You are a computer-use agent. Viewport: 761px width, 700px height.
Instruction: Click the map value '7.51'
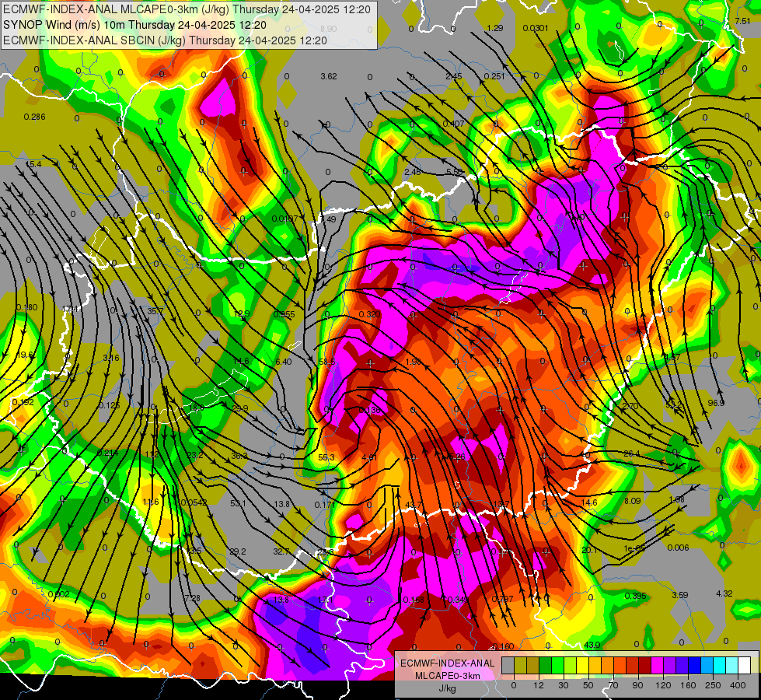tap(742, 21)
